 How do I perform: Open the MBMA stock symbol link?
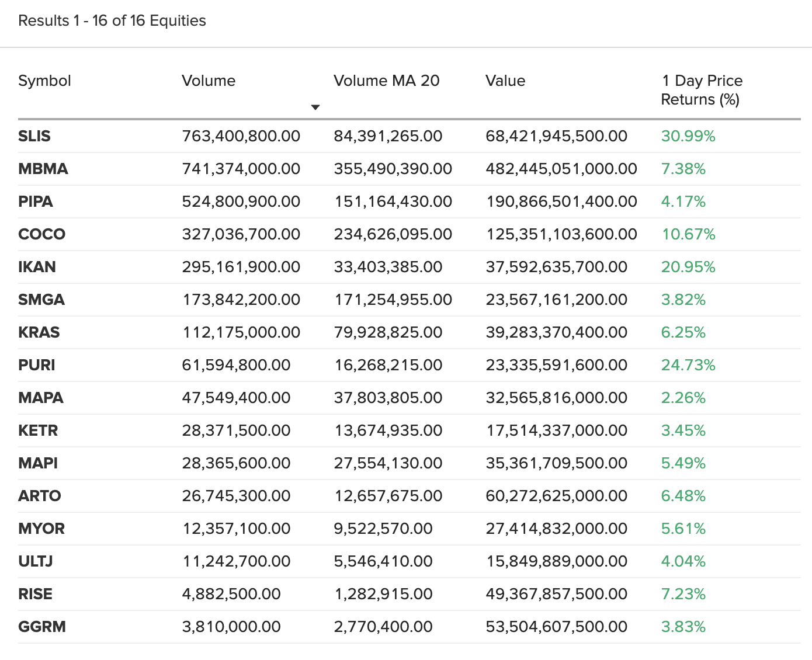click(43, 169)
